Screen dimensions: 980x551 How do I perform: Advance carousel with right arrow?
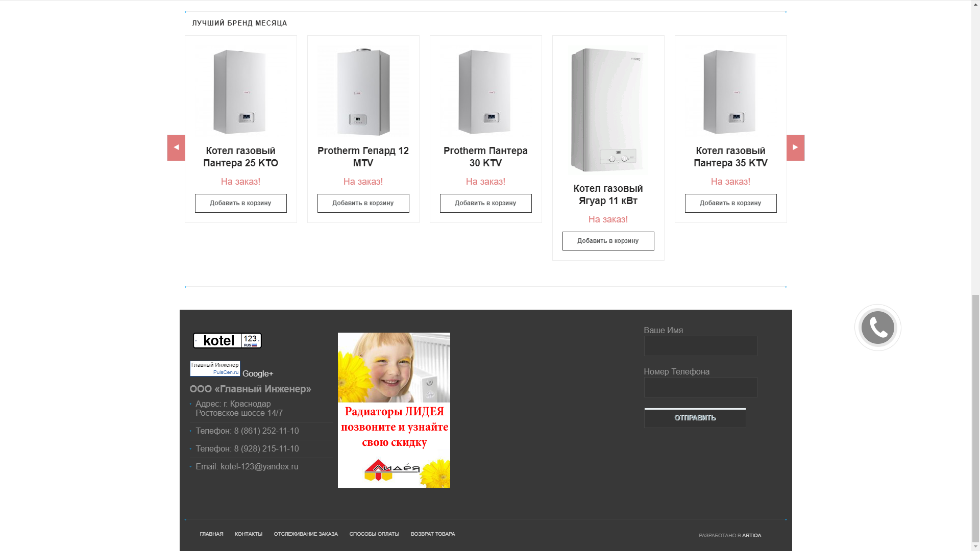pos(795,148)
